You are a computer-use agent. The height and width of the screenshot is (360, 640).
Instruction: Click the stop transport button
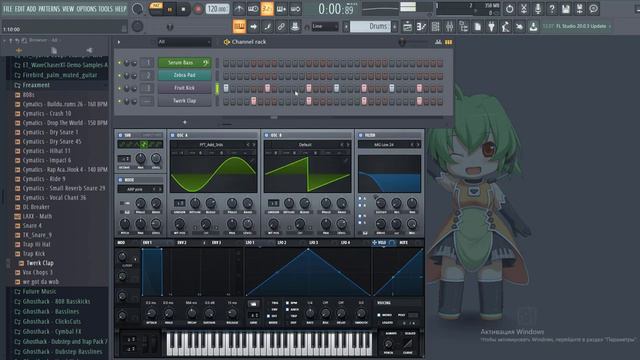pyautogui.click(x=184, y=9)
